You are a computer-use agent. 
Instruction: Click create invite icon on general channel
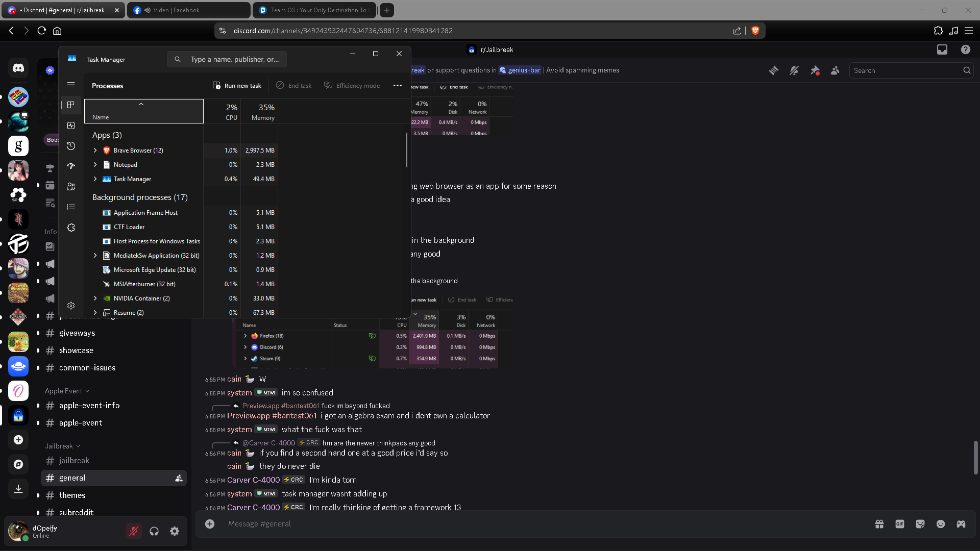click(179, 478)
